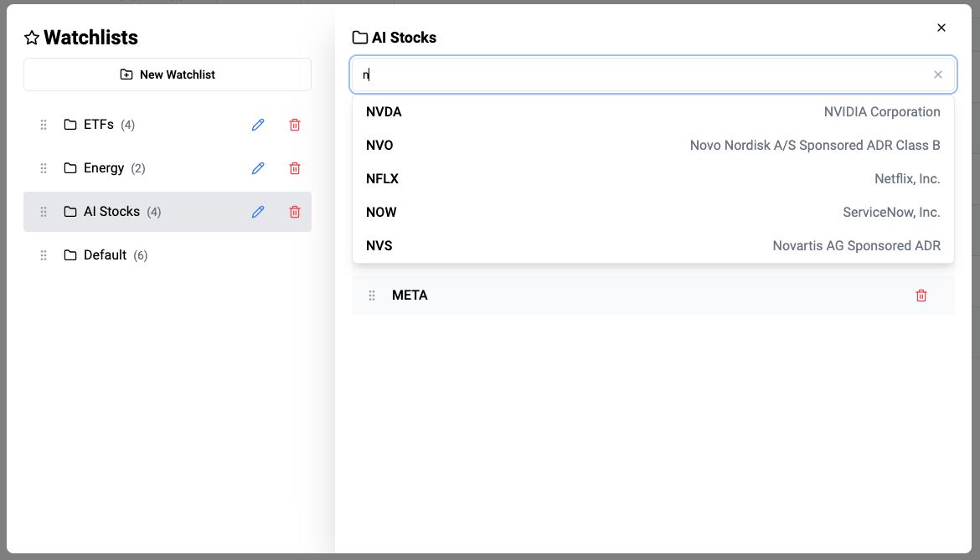The image size is (980, 560).
Task: Click the drag handle beside Default watchlist
Action: pyautogui.click(x=44, y=255)
